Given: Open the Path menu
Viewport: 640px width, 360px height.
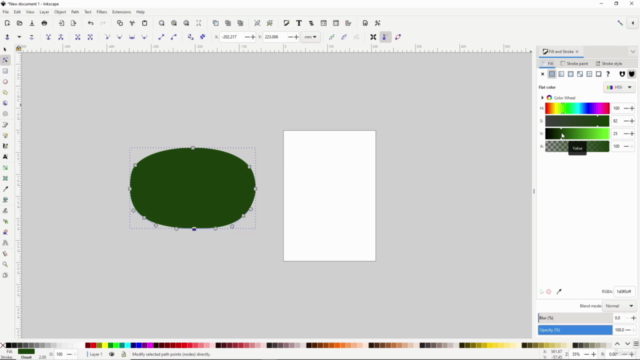Looking at the screenshot, I should click(x=75, y=12).
